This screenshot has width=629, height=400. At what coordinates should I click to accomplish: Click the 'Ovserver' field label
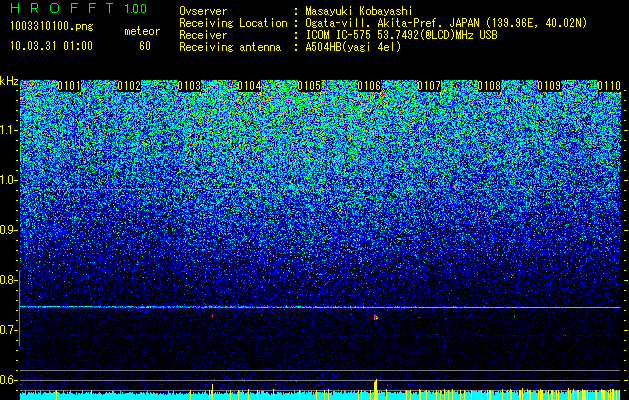tap(203, 12)
